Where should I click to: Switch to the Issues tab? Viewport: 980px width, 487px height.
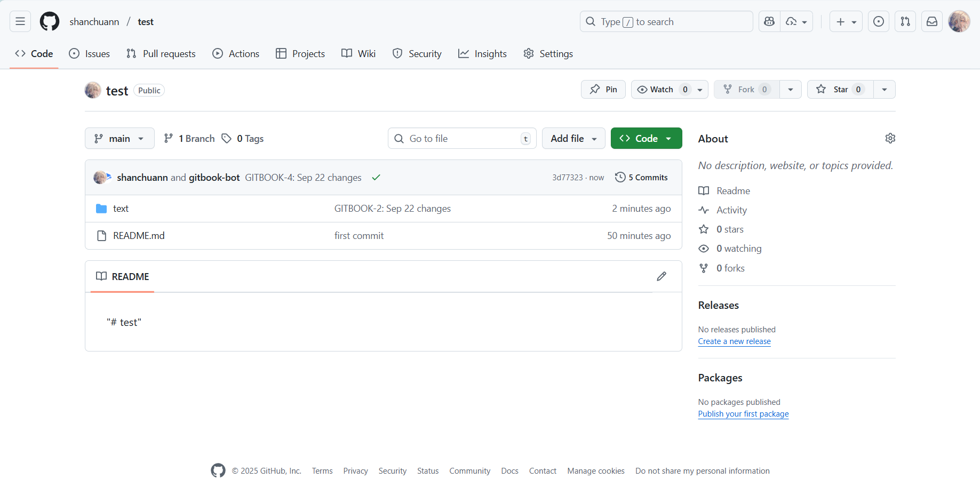click(x=90, y=53)
